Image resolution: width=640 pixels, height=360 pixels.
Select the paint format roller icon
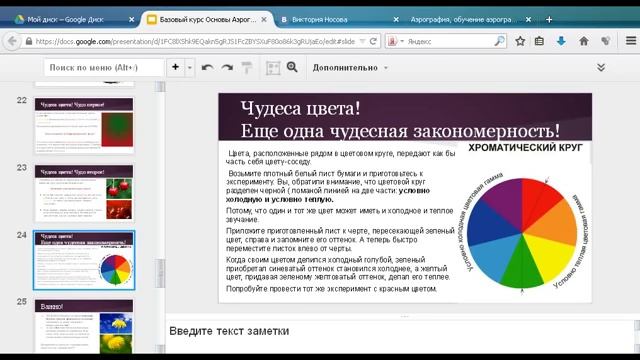[x=247, y=68]
